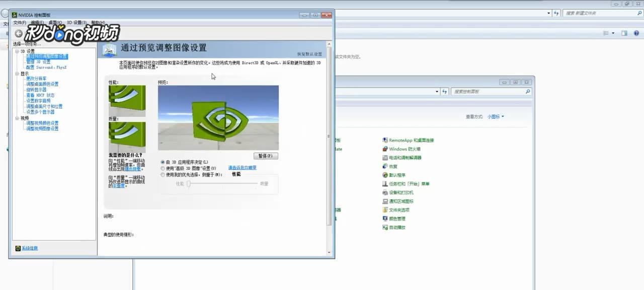
Task: Open Control Panel address bar dropdown arrow
Action: click(437, 92)
